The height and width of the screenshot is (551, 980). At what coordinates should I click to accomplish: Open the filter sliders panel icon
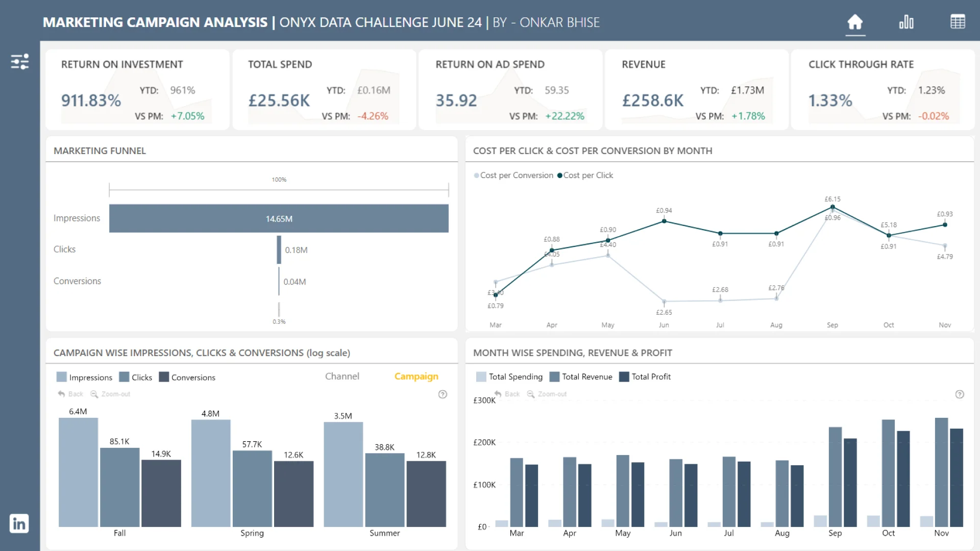click(x=20, y=62)
